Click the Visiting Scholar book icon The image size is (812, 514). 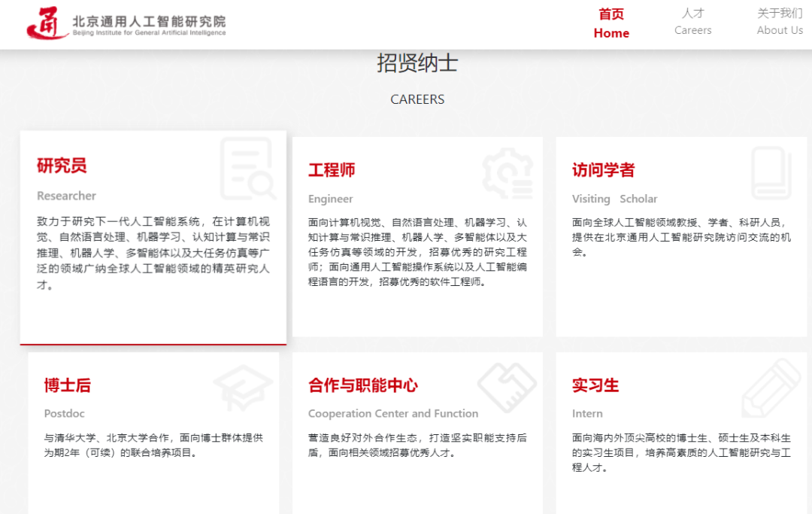(x=771, y=173)
